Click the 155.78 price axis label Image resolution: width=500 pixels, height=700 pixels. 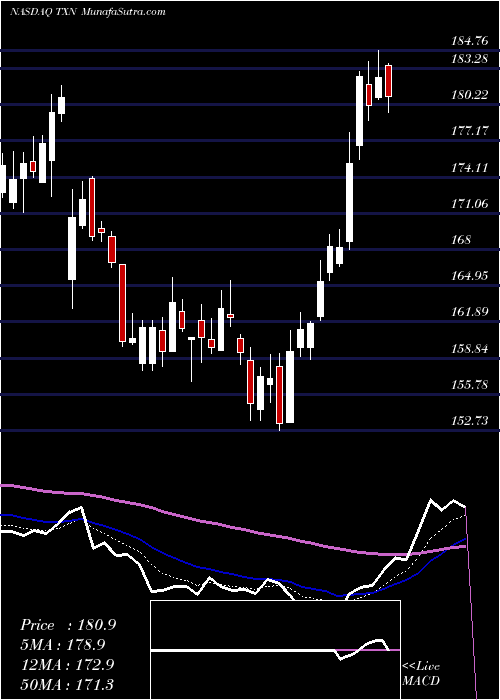point(470,385)
